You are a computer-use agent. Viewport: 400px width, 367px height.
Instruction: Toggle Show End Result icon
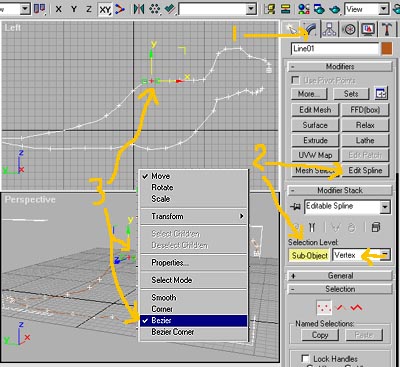[312, 227]
